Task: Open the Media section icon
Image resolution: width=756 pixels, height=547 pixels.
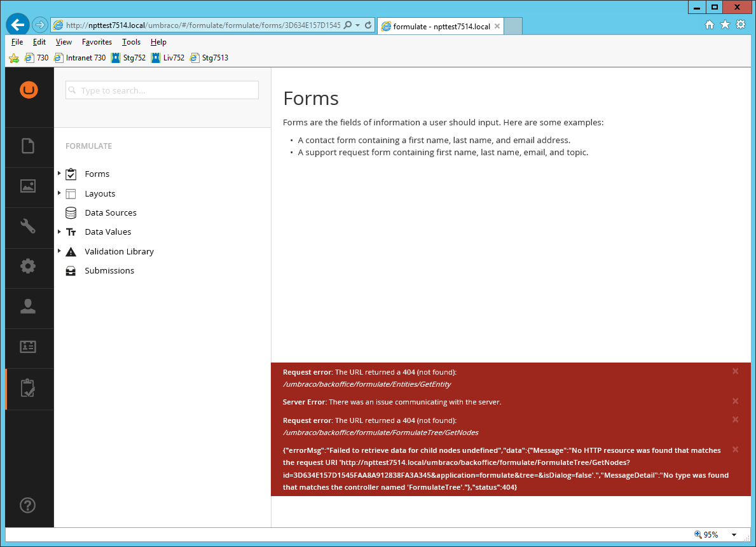Action: 28,186
